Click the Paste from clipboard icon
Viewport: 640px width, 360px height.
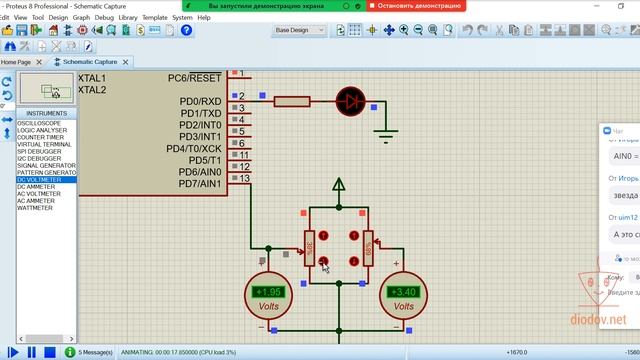[529, 30]
